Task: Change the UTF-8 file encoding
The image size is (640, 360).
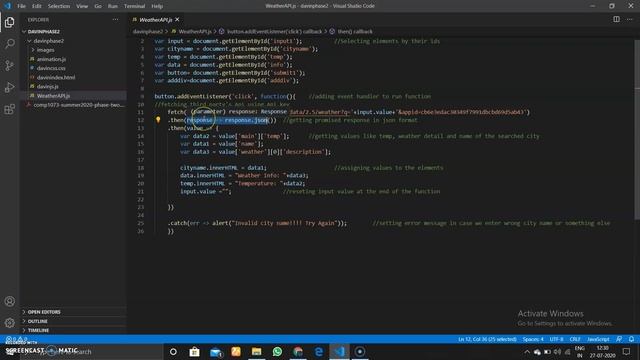Action: click(x=556, y=339)
